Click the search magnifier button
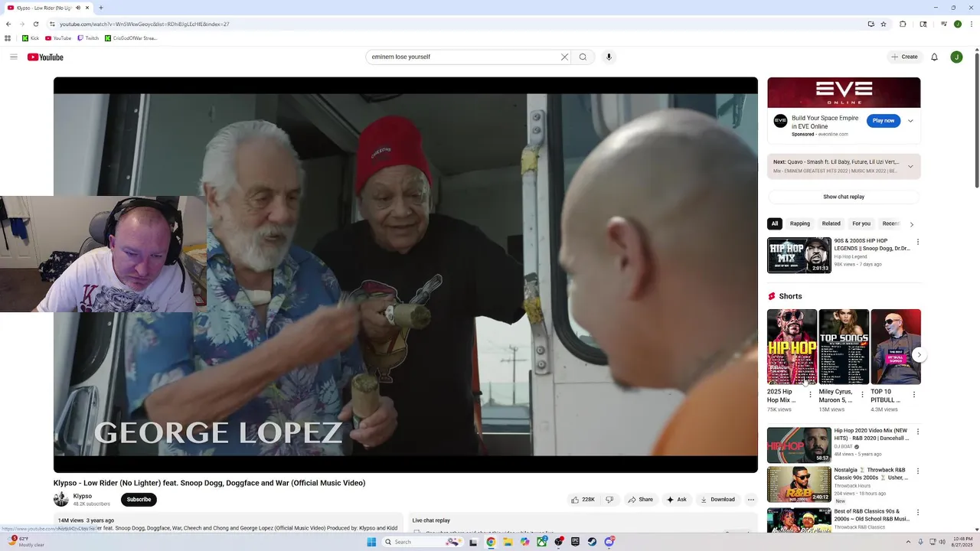This screenshot has width=980, height=551. [583, 57]
